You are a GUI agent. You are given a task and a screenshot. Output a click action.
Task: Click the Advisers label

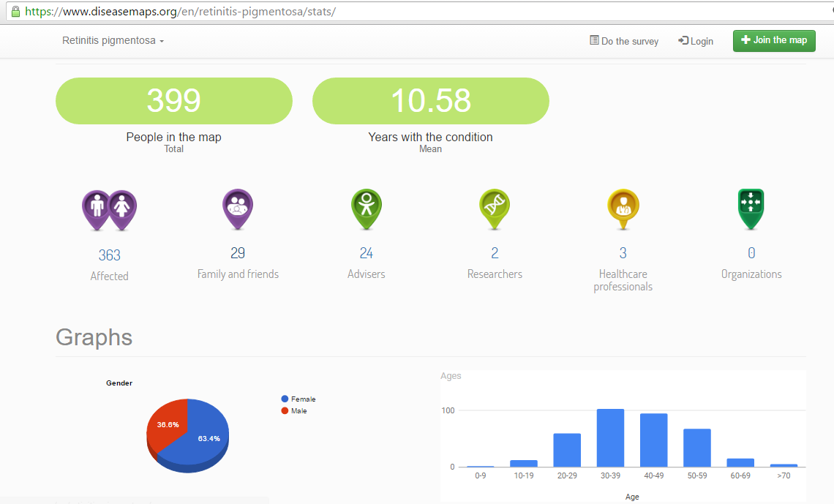point(367,274)
